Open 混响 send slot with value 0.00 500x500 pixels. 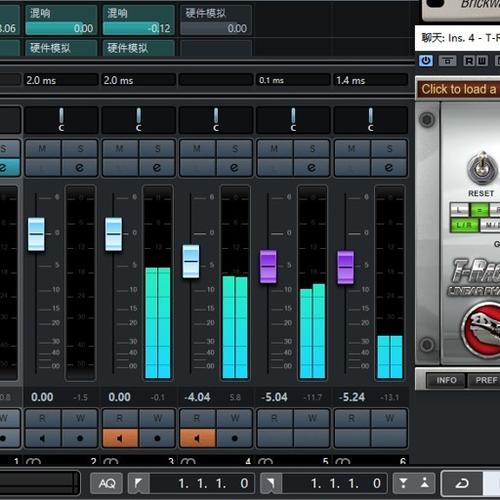(61, 20)
